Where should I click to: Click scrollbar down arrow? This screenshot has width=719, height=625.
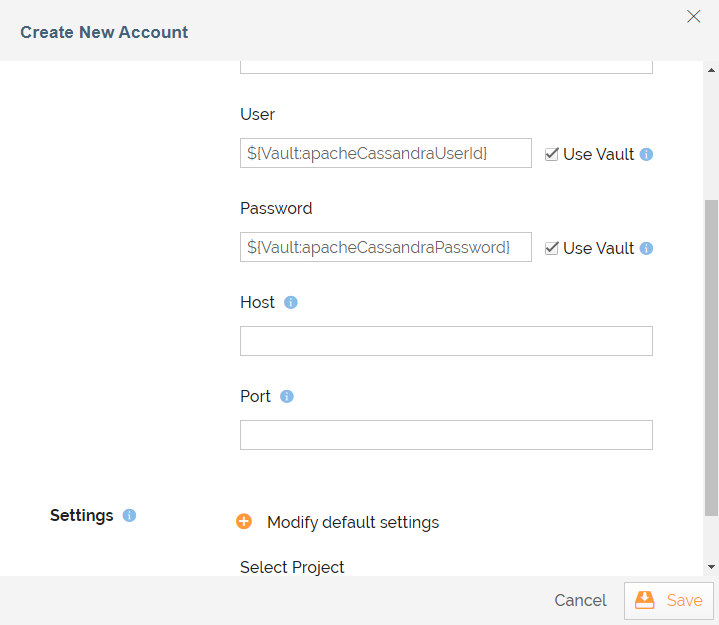711,567
